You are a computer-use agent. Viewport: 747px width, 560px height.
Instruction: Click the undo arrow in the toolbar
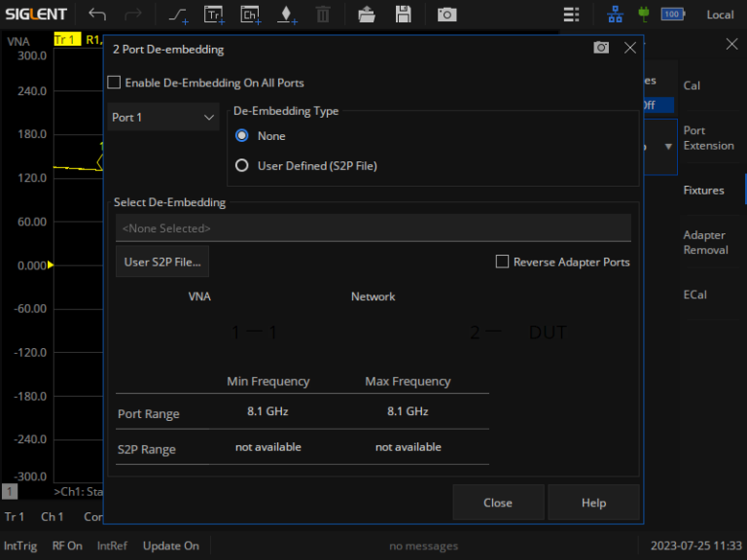97,15
